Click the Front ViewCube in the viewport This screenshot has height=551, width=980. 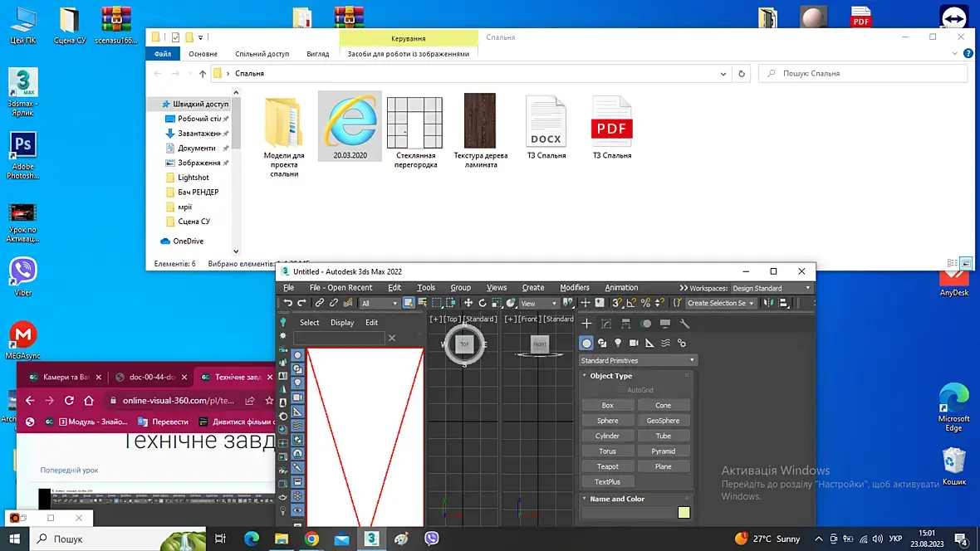(x=539, y=344)
